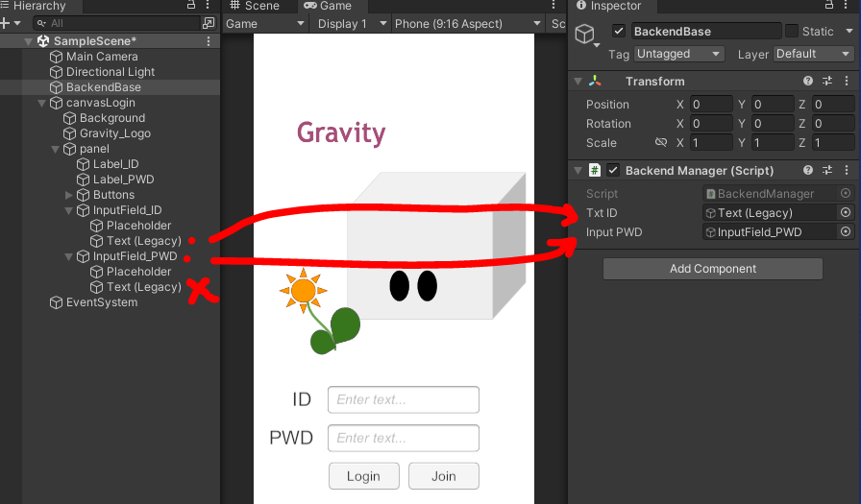Select the Background object

point(112,118)
